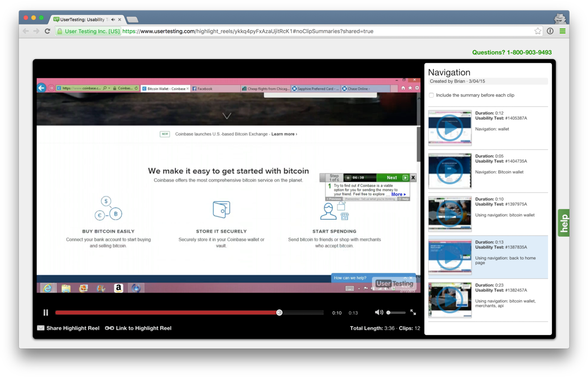Play the Navigation: Bitcoin wallet clip
588x377 pixels.
(450, 171)
